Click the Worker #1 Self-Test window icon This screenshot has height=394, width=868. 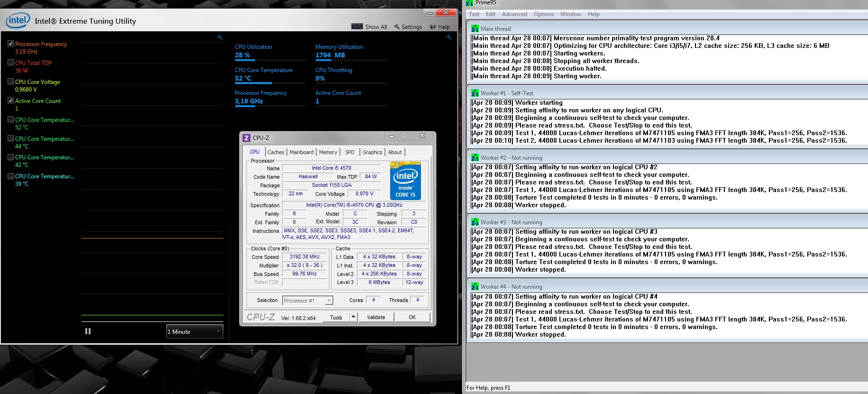pos(475,93)
